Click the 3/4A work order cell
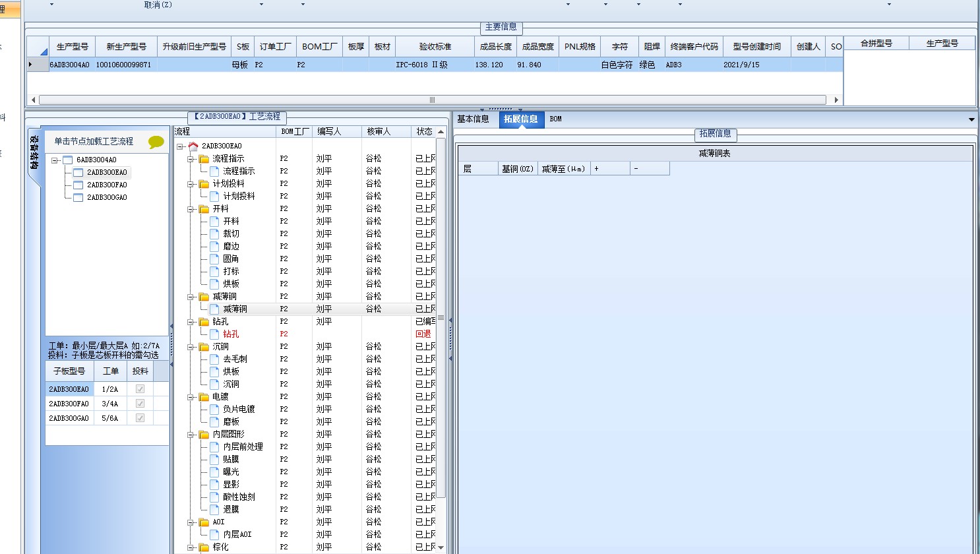This screenshot has height=554, width=980. pos(110,404)
